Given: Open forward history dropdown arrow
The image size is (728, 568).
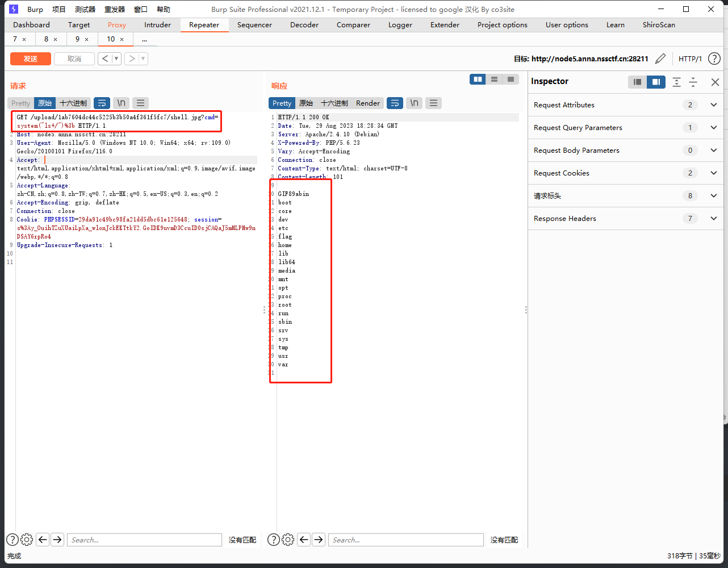Looking at the screenshot, I should [143, 59].
